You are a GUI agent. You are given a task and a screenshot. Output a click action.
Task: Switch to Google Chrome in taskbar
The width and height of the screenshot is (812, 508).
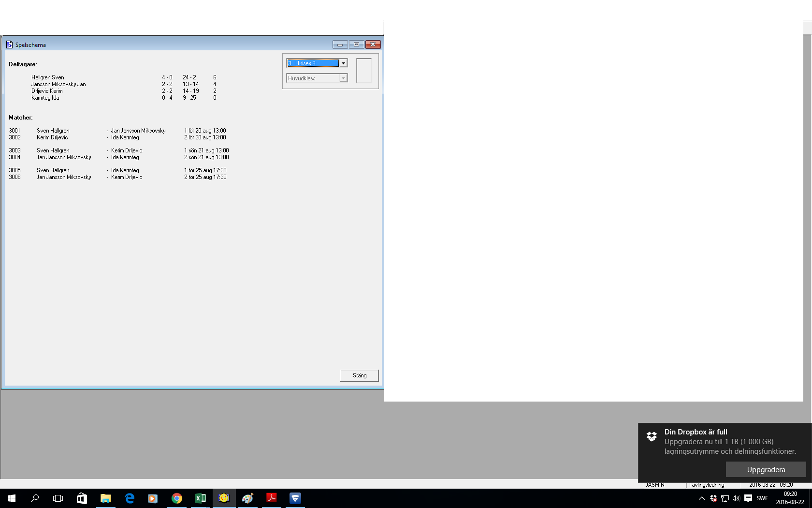[176, 498]
